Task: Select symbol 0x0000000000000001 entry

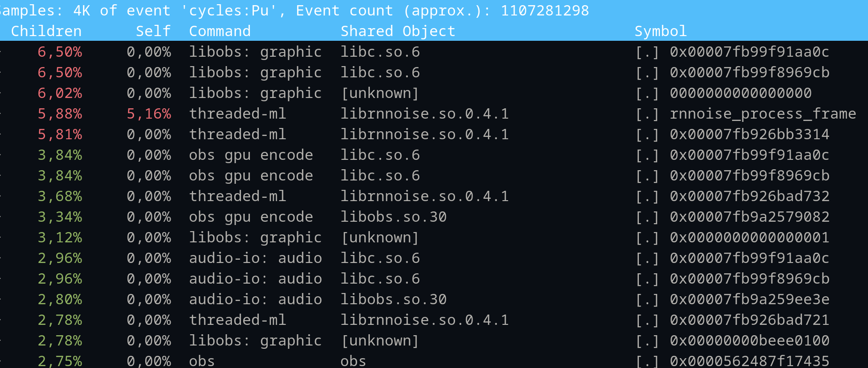Action: point(750,237)
